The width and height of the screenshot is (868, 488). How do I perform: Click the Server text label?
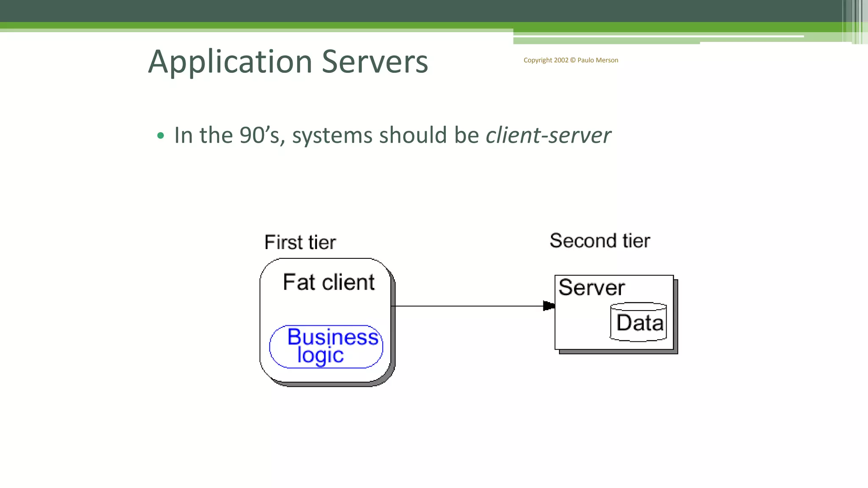(591, 288)
